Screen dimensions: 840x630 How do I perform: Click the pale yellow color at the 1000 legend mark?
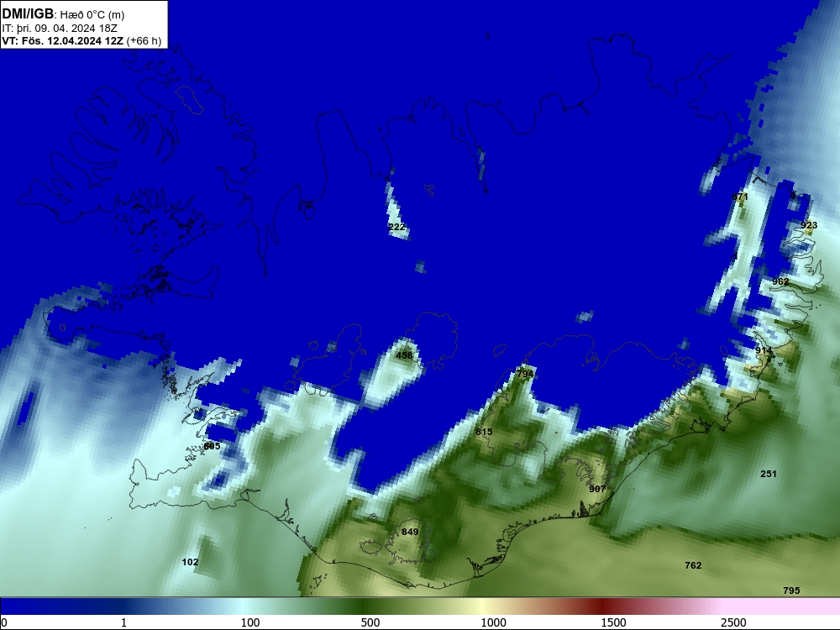point(484,606)
